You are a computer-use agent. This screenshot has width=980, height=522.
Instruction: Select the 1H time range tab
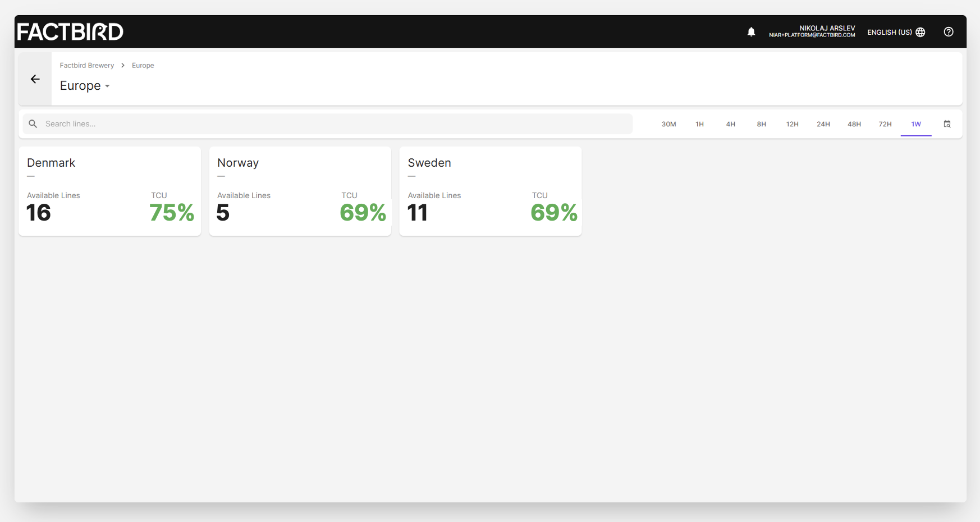click(699, 124)
